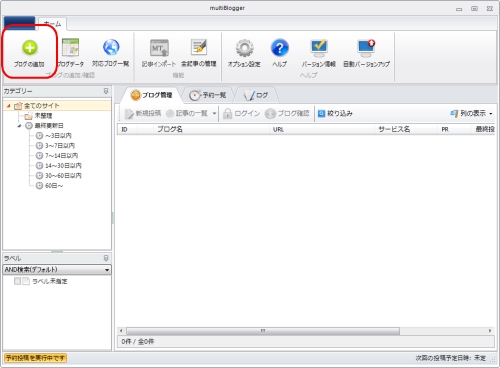Sort by the ID column header

point(127,129)
